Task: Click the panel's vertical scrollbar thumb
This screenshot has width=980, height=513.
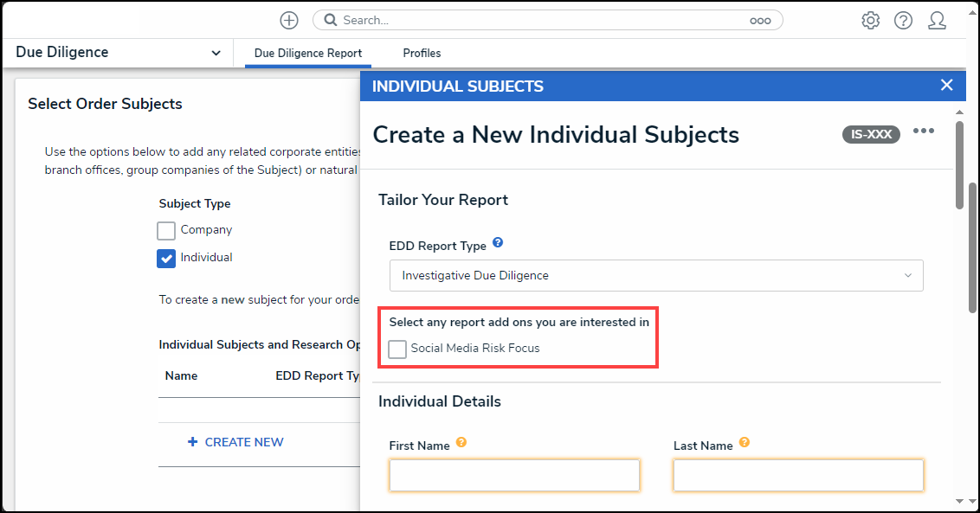Action: (x=960, y=165)
